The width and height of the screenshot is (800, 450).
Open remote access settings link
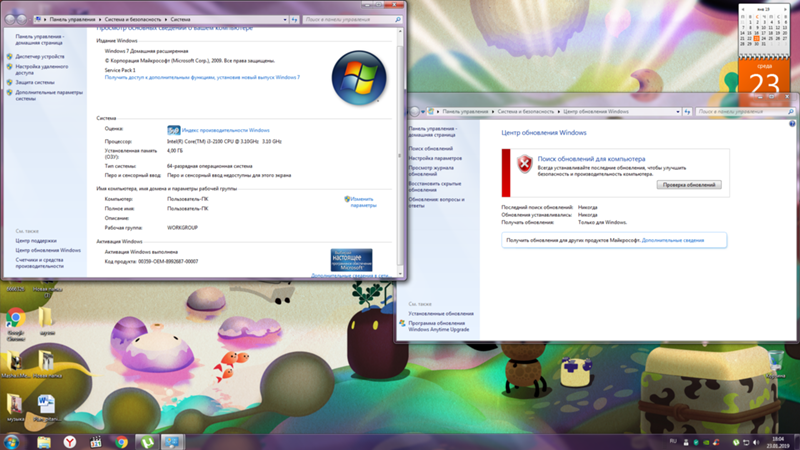(x=41, y=69)
